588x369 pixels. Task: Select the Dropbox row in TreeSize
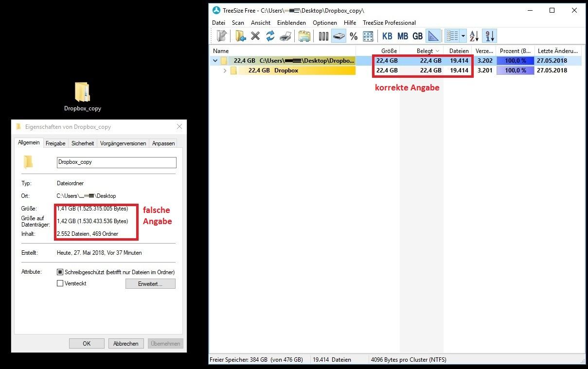coord(396,70)
